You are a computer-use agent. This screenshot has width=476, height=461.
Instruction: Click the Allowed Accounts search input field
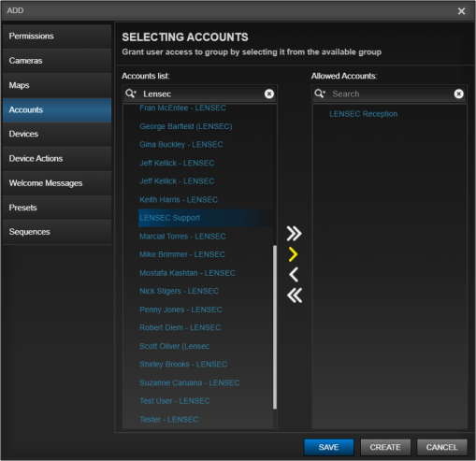pyautogui.click(x=390, y=94)
